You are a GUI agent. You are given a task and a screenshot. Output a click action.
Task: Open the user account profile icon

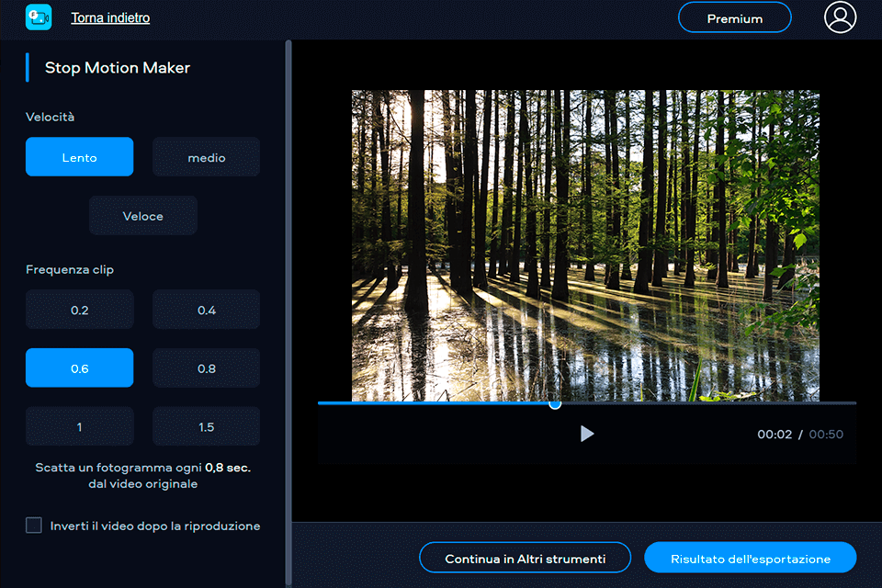coord(840,17)
